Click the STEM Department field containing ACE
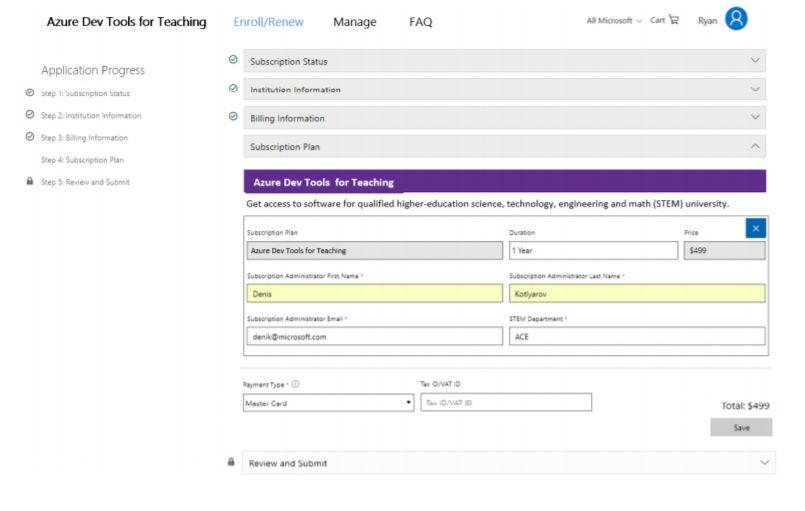 click(x=637, y=336)
